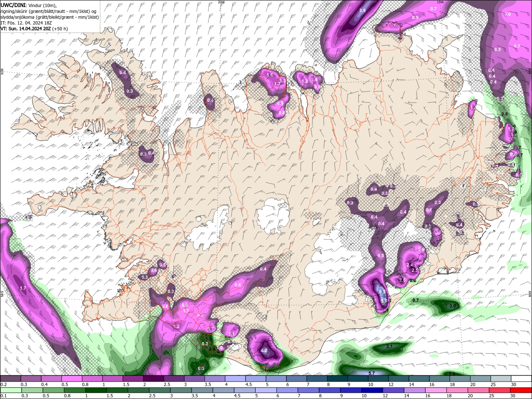Click the lavender lower swatch starting at 14
Screen dimensions: 532x399
pyautogui.click(x=414, y=390)
